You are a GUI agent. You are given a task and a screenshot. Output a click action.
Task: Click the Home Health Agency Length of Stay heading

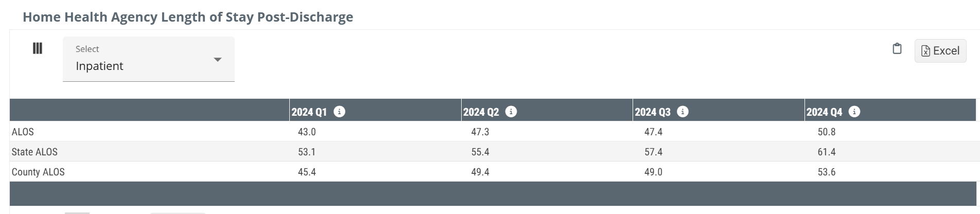188,17
